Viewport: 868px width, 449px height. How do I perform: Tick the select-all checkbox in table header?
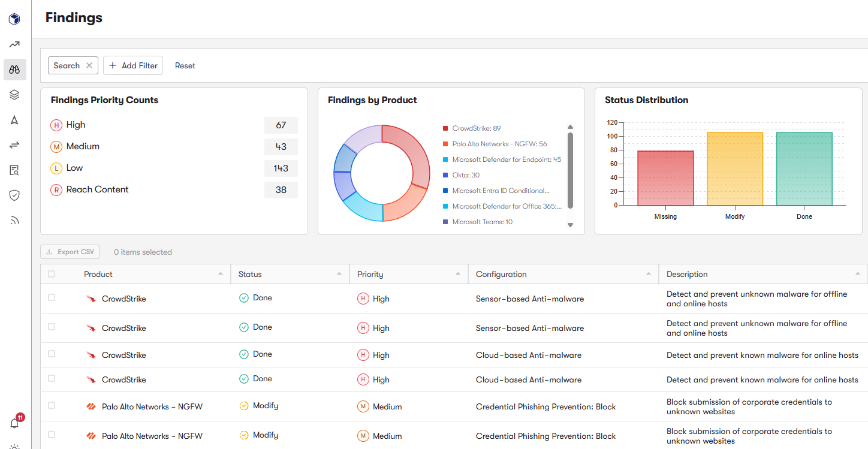pyautogui.click(x=52, y=274)
